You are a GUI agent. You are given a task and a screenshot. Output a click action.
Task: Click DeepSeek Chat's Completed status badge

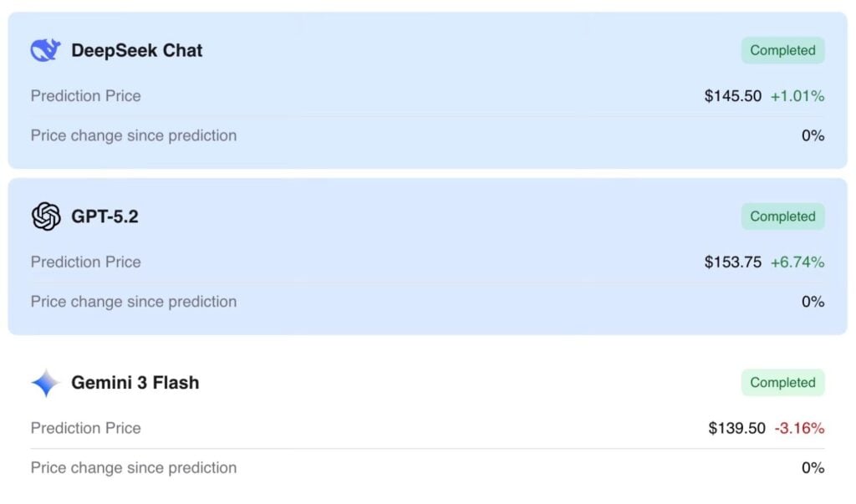click(x=782, y=50)
